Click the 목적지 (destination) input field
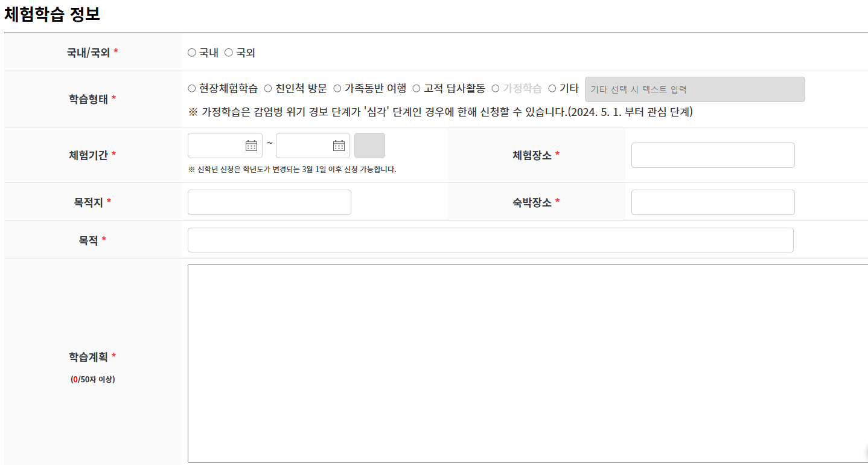Screen dimensions: 868x465 pyautogui.click(x=269, y=202)
